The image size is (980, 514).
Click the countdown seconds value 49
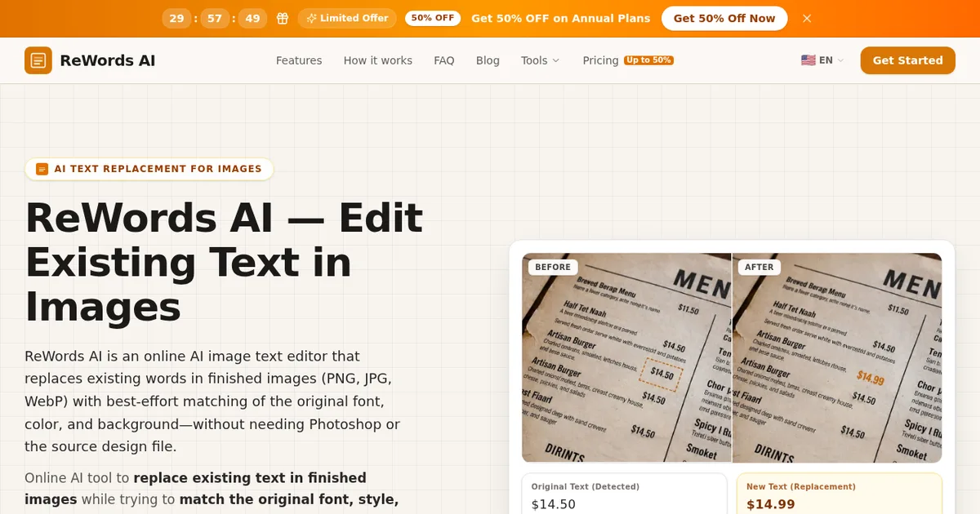pyautogui.click(x=252, y=18)
